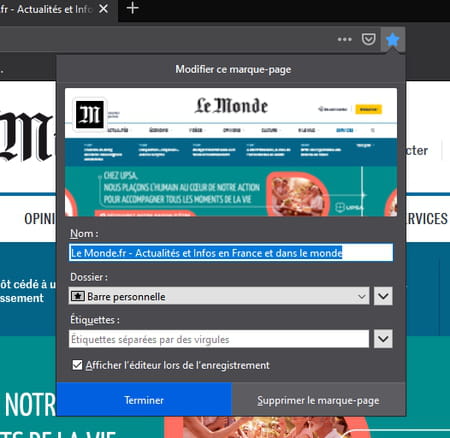The height and width of the screenshot is (438, 450).
Task: Click the Le Monde logo in preview
Action: pos(231,106)
